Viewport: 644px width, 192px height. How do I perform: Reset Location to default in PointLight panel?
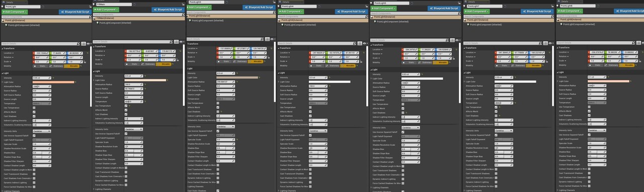tap(88, 53)
